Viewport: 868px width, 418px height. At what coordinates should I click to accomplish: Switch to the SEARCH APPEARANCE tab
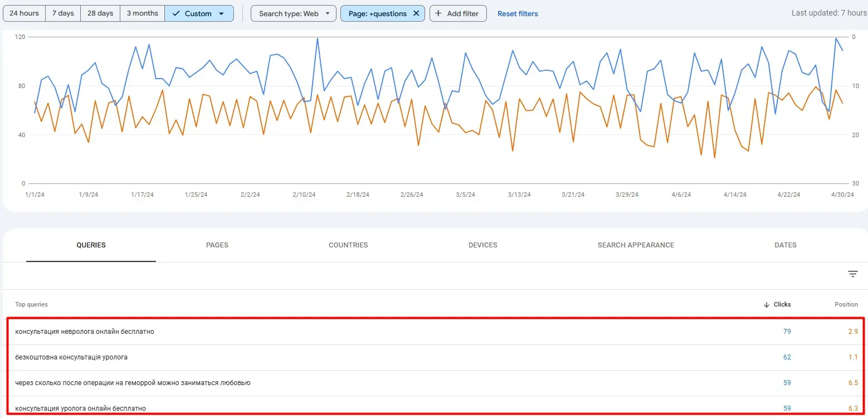pos(636,245)
